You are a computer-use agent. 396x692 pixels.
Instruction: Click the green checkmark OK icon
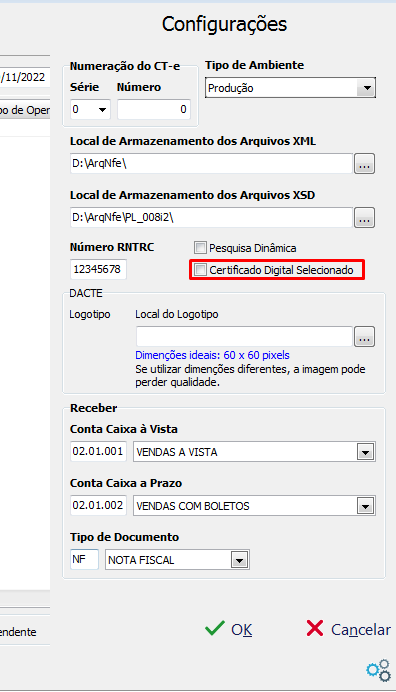coord(215,628)
